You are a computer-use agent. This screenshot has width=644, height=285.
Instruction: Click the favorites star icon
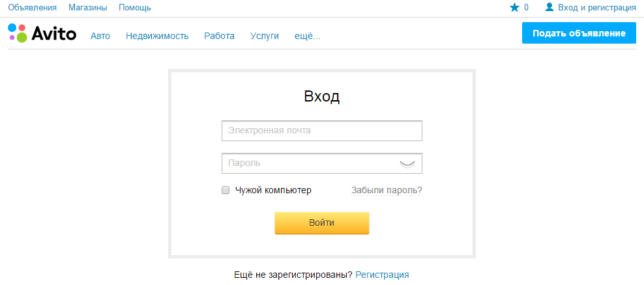click(x=514, y=7)
